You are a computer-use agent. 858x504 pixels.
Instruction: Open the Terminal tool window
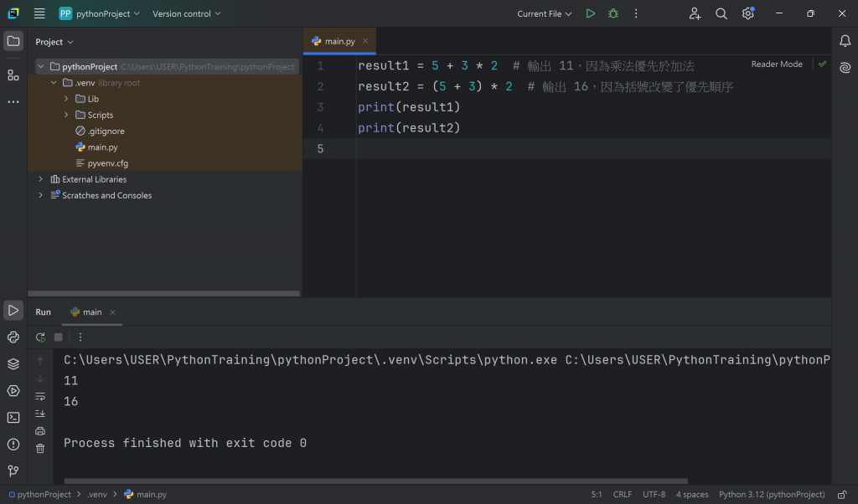13,418
